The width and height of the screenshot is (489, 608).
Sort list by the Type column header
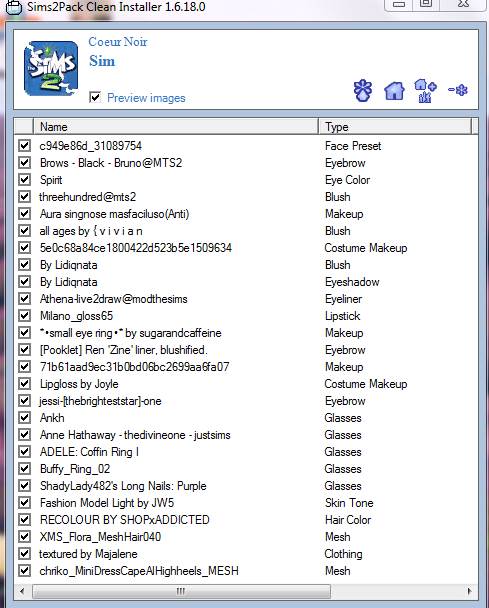coord(394,127)
